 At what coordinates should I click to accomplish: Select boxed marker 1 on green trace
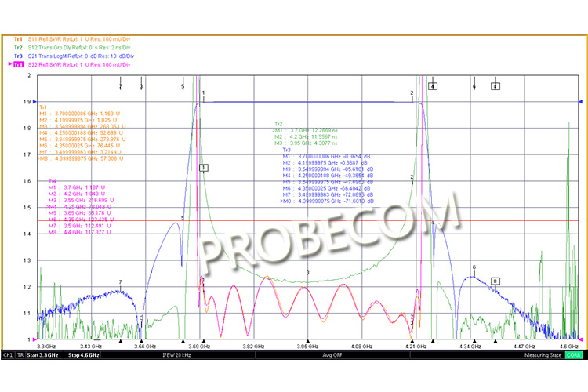point(204,168)
